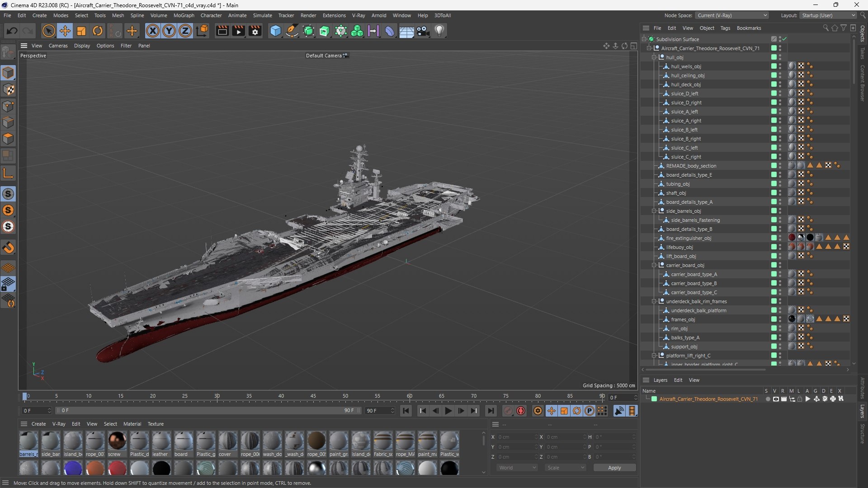Select the Move tool in top toolbar
Viewport: 868px width, 488px height.
(x=65, y=31)
